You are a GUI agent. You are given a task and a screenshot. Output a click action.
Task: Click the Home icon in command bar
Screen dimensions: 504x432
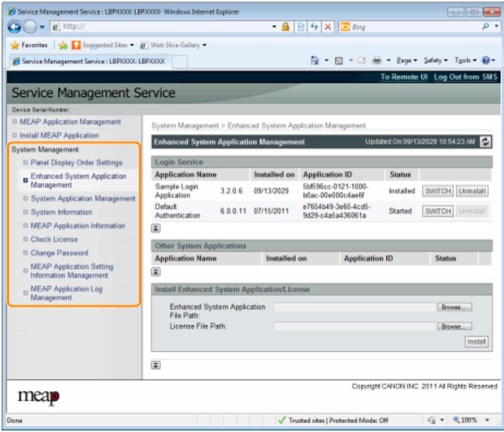315,61
